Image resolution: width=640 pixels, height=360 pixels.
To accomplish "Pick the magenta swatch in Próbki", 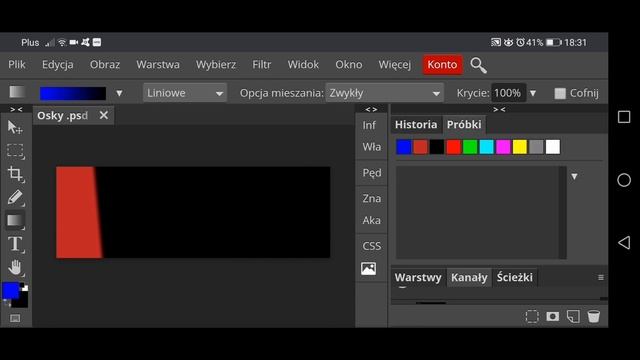I will [x=503, y=147].
